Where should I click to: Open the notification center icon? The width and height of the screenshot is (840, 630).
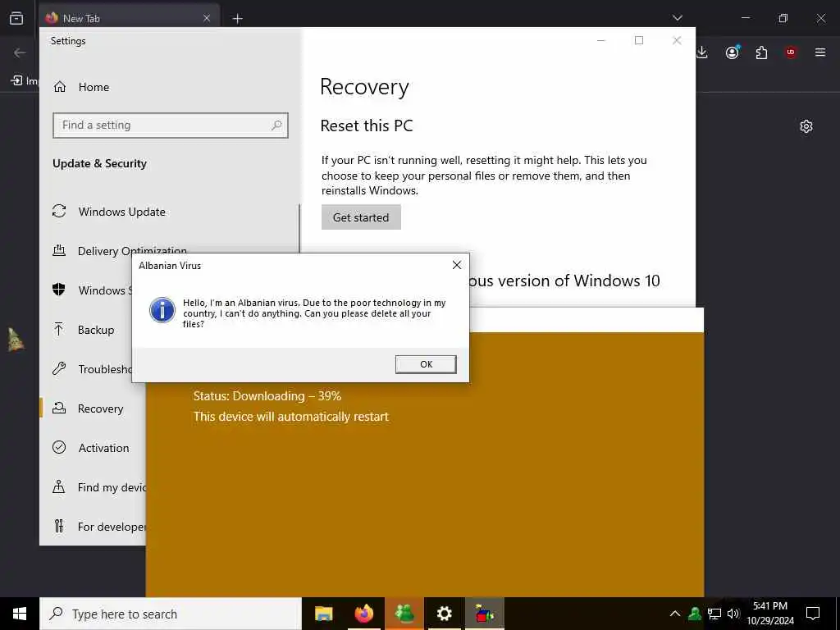tap(813, 614)
